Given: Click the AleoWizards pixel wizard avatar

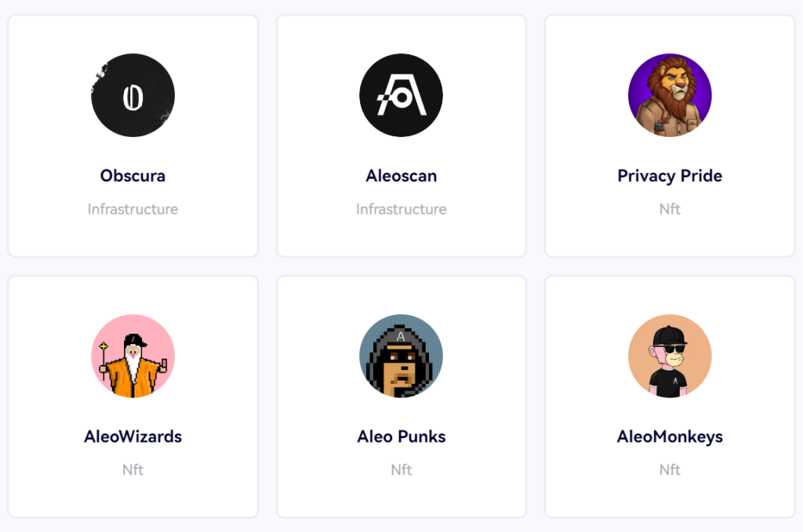Looking at the screenshot, I should click(x=133, y=356).
